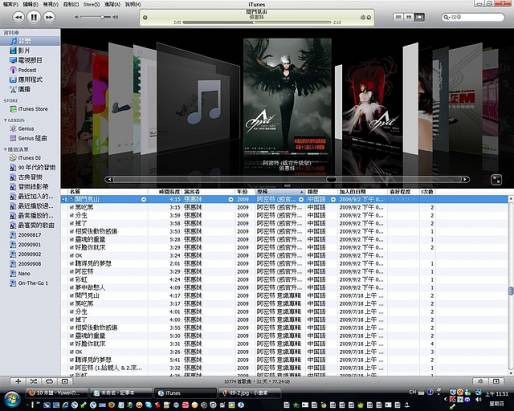Click the volume slider
Image resolution: width=514 pixels, height=411 pixels.
click(x=96, y=17)
